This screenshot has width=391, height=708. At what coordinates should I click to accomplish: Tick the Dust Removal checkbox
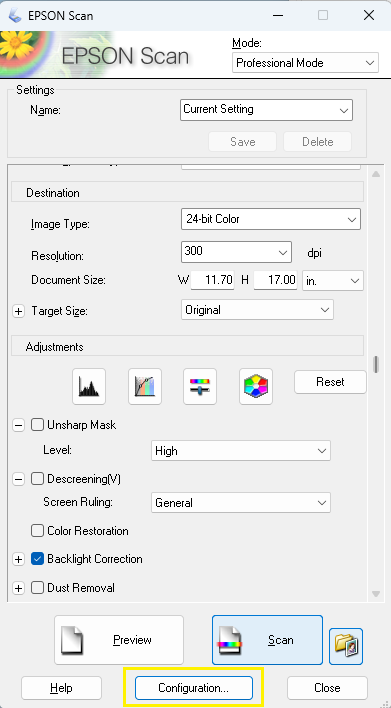click(x=37, y=588)
